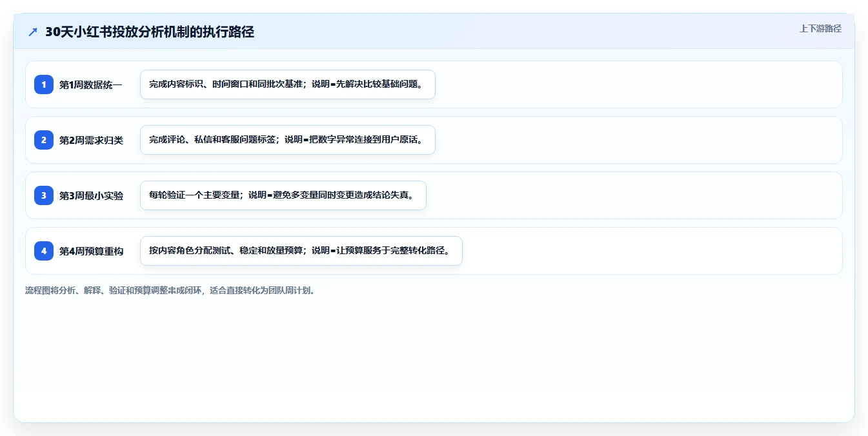This screenshot has width=868, height=436.
Task: Open the box starting 按内容角色分配测试
Action: 301,251
